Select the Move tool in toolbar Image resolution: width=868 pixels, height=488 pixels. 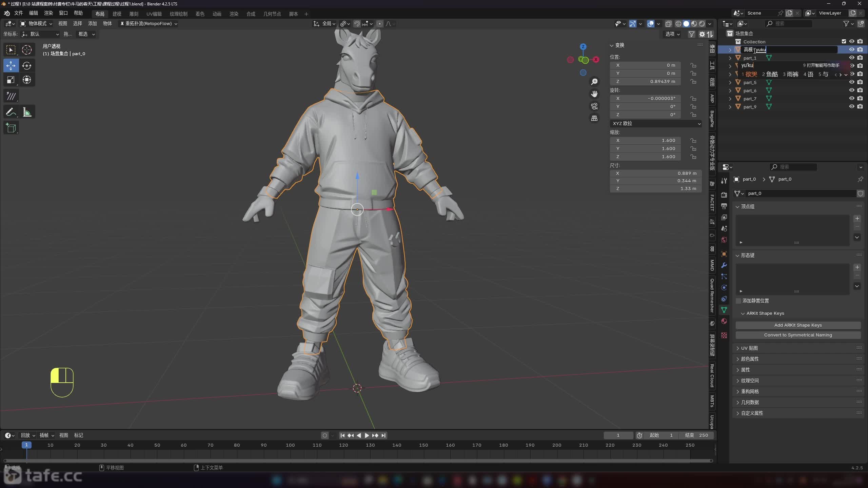tap(11, 65)
